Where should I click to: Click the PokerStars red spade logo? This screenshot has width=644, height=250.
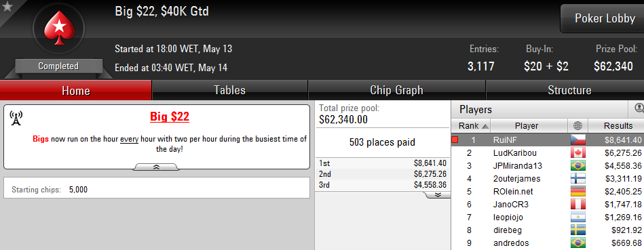pyautogui.click(x=58, y=28)
